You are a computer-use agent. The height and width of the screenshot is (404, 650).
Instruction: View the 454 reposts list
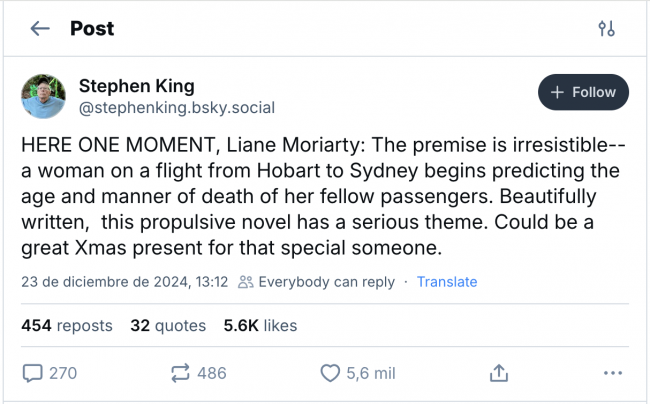click(67, 325)
